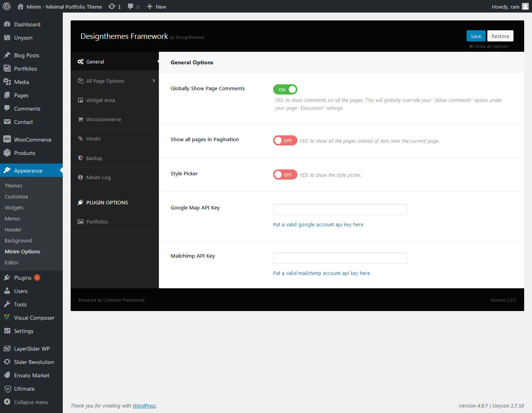Click the Portfolios sidebar icon
Image resolution: width=532 pixels, height=413 pixels.
pyautogui.click(x=7, y=68)
